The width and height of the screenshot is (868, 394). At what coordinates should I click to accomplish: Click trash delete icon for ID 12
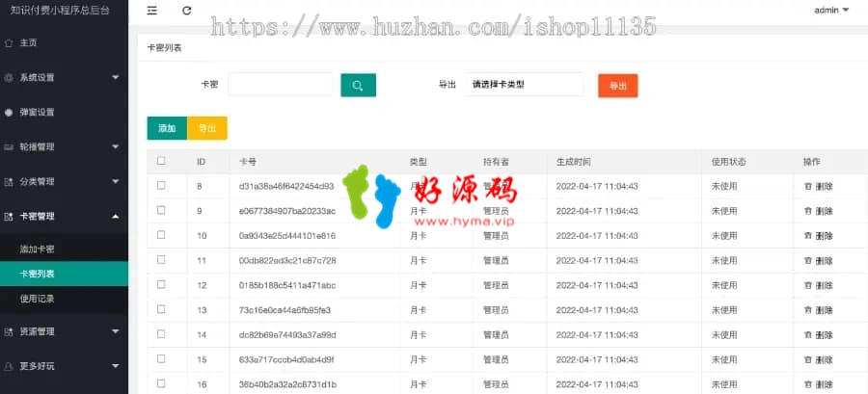(x=807, y=285)
